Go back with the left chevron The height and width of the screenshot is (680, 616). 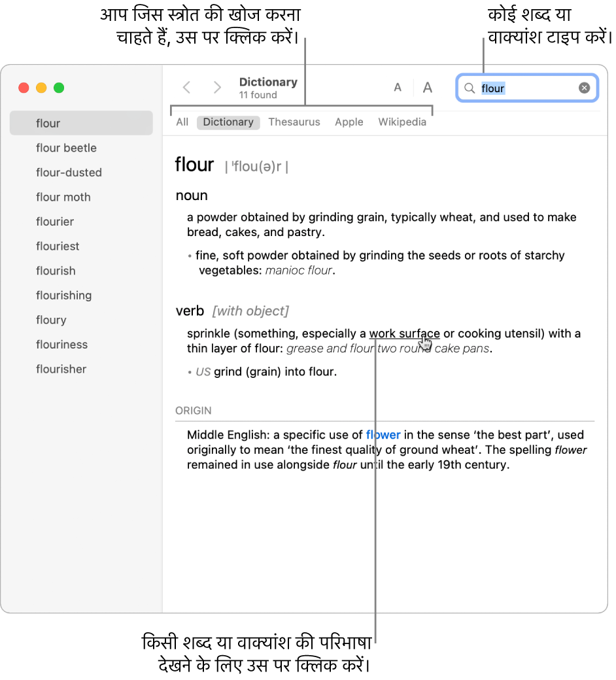pyautogui.click(x=186, y=88)
